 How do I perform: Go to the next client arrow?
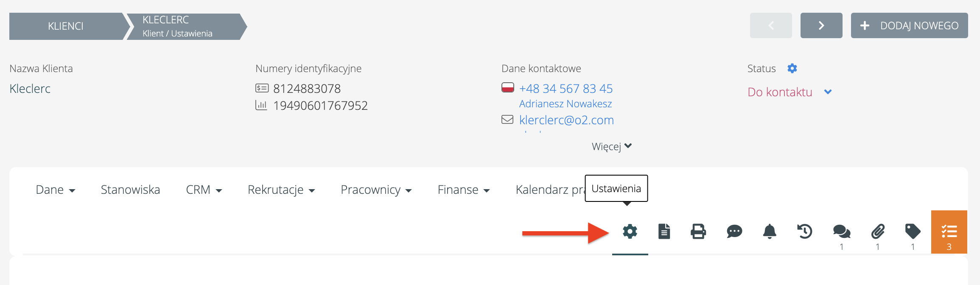(x=821, y=25)
